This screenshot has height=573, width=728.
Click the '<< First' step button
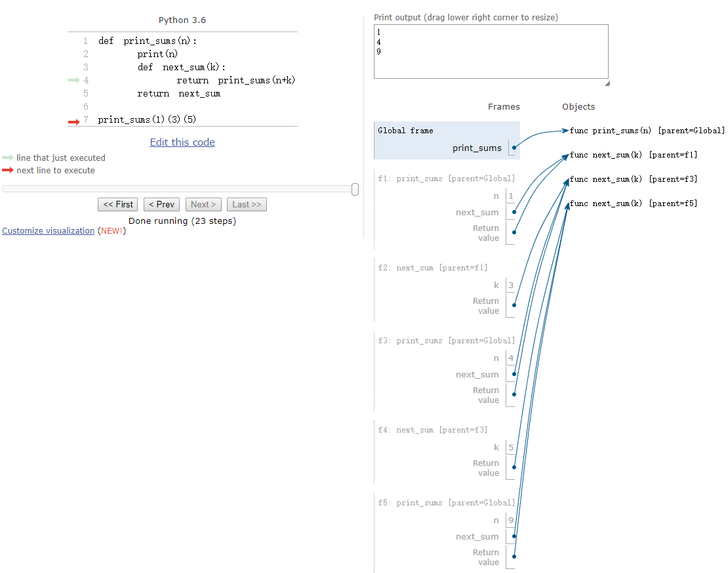click(117, 205)
